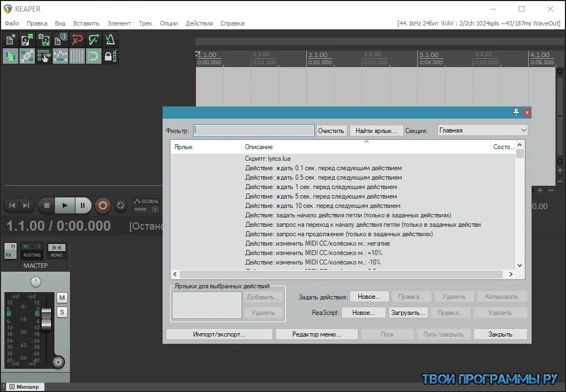Click Новое next to Задать действия
The height and width of the screenshot is (392, 566).
[369, 297]
